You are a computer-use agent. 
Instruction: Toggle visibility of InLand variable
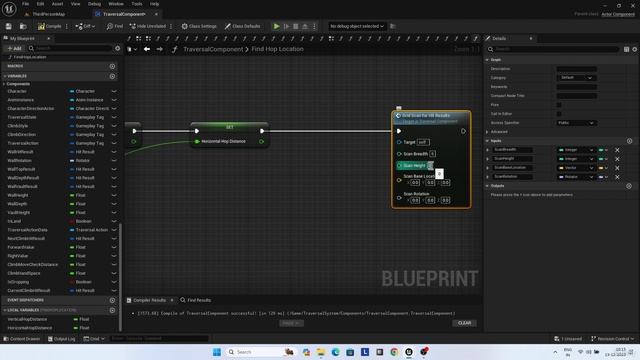pyautogui.click(x=114, y=221)
